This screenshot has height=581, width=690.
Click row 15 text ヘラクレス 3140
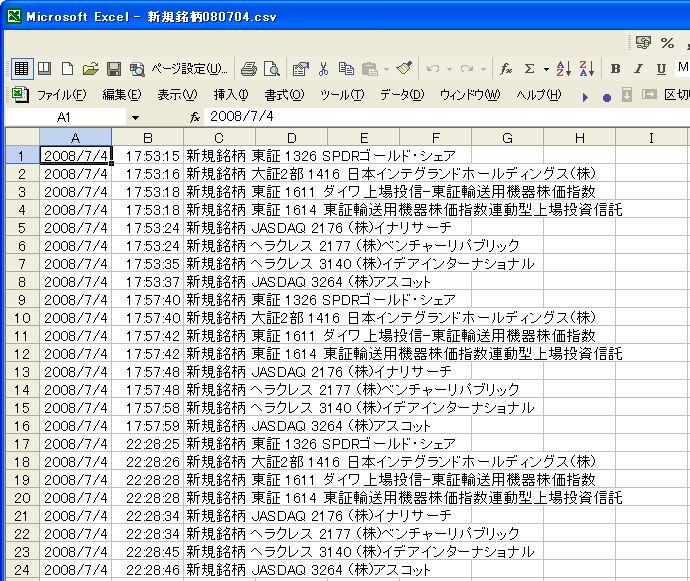[x=301, y=408]
